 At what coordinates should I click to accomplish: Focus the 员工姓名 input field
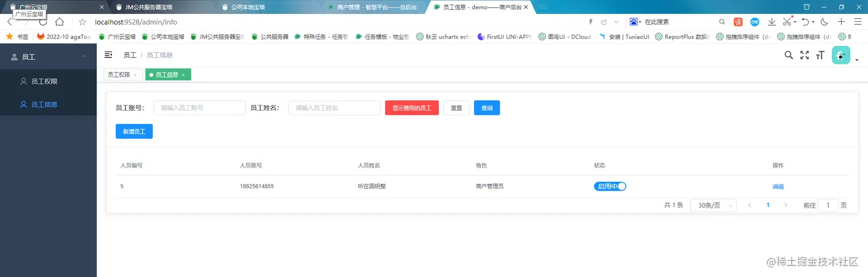tap(334, 108)
